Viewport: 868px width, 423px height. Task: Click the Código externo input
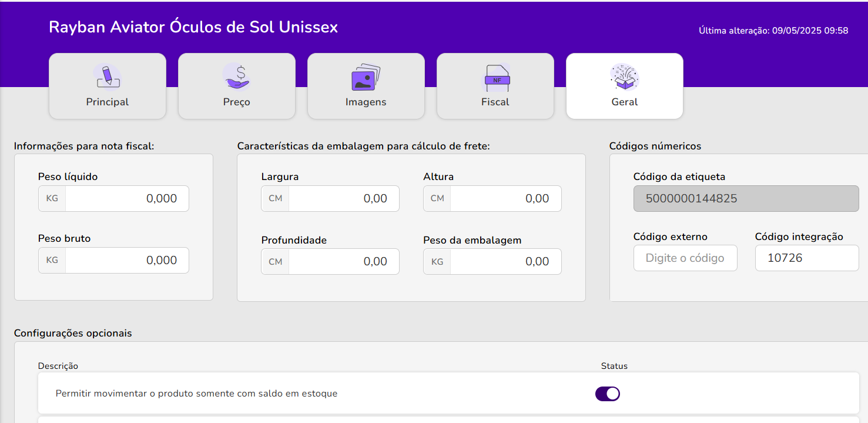(x=685, y=258)
